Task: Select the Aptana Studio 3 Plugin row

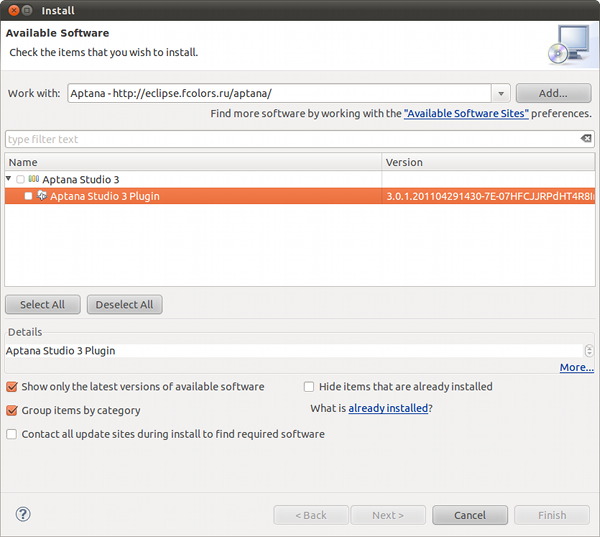Action: [x=300, y=196]
